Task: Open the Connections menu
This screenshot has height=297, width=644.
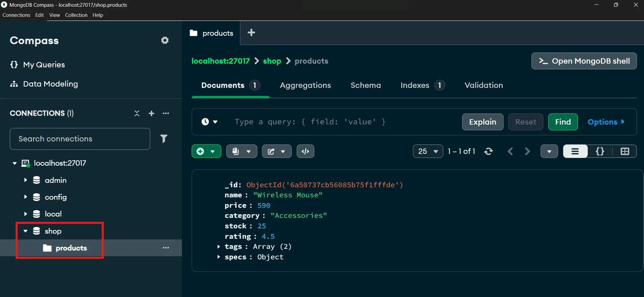Action: [16, 15]
